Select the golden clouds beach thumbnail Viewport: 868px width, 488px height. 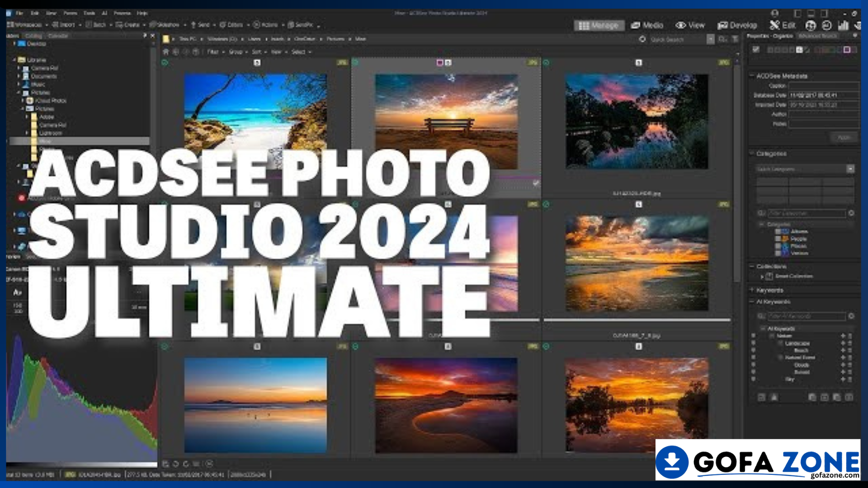[637, 264]
